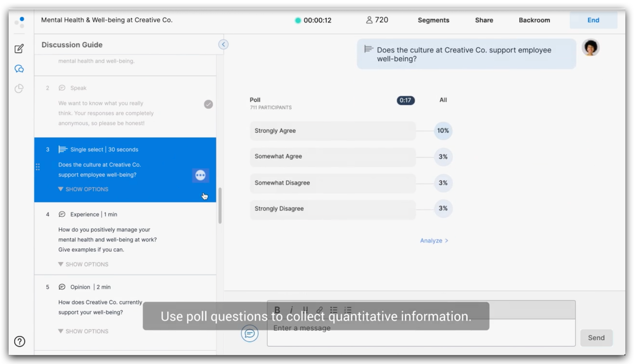Open the Share menu
This screenshot has height=364, width=634.
tap(484, 20)
